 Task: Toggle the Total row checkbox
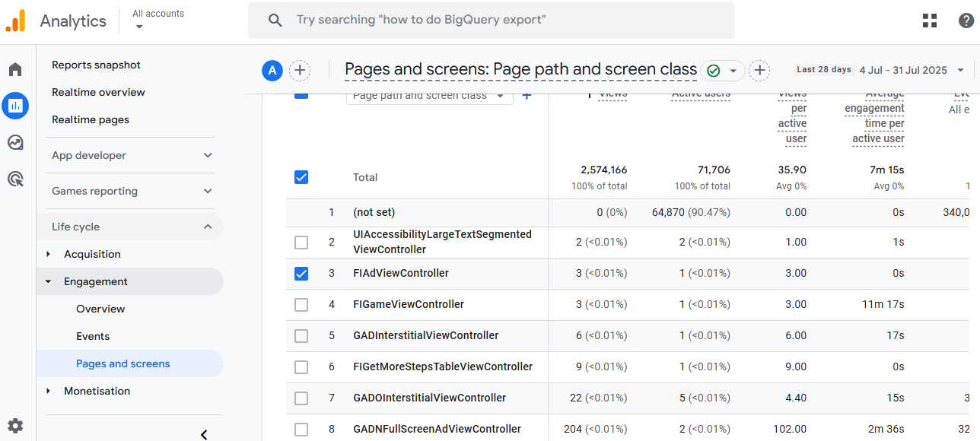pyautogui.click(x=301, y=177)
